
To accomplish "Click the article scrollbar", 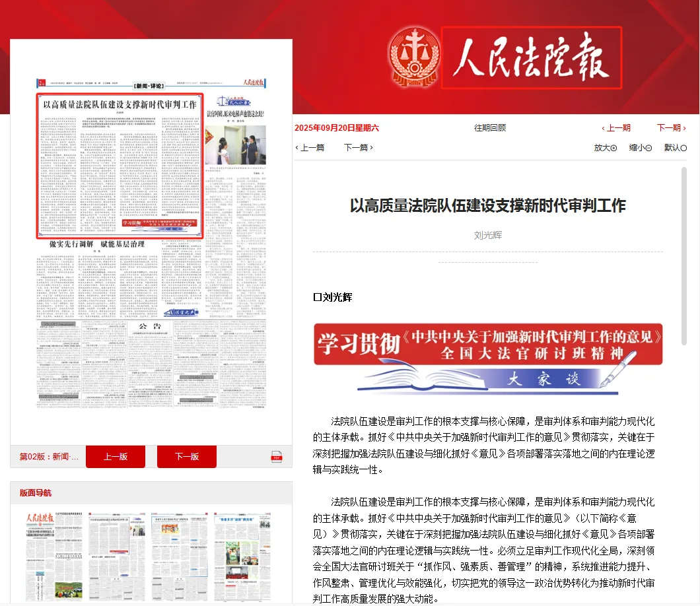I will click(684, 256).
